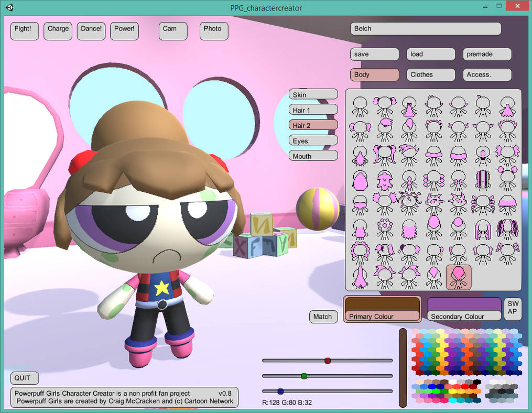Click the save button
This screenshot has height=413, width=532.
[x=375, y=55]
